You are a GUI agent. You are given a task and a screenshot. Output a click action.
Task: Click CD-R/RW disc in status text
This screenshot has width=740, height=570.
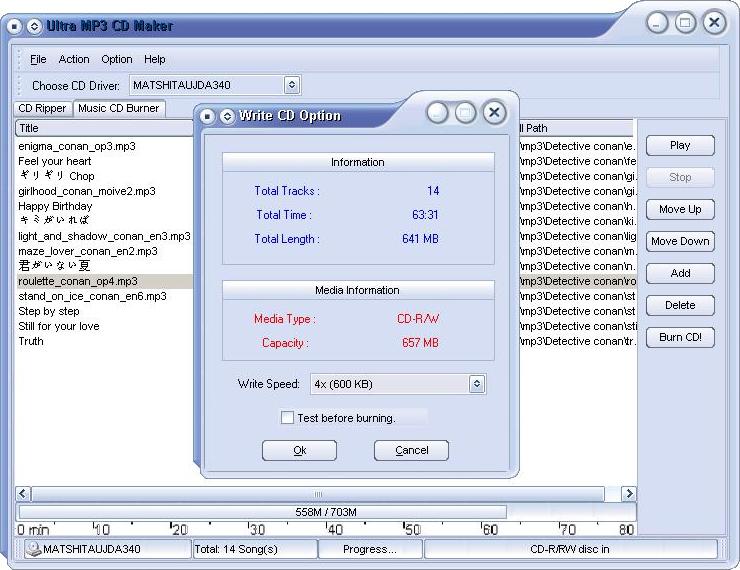pos(570,549)
